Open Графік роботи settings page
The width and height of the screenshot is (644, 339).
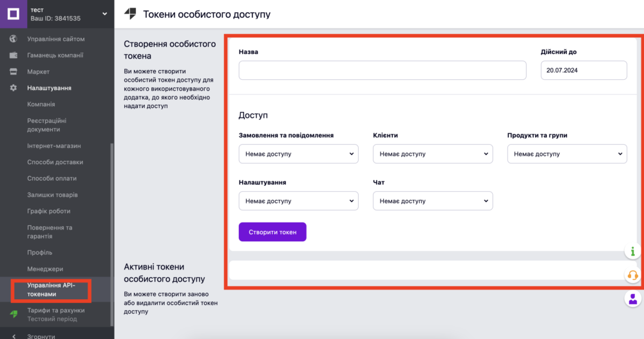click(48, 211)
